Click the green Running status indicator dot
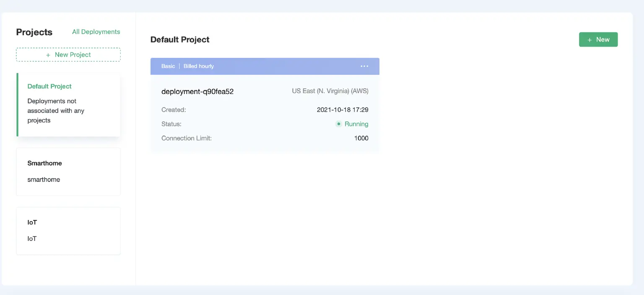 pos(338,124)
